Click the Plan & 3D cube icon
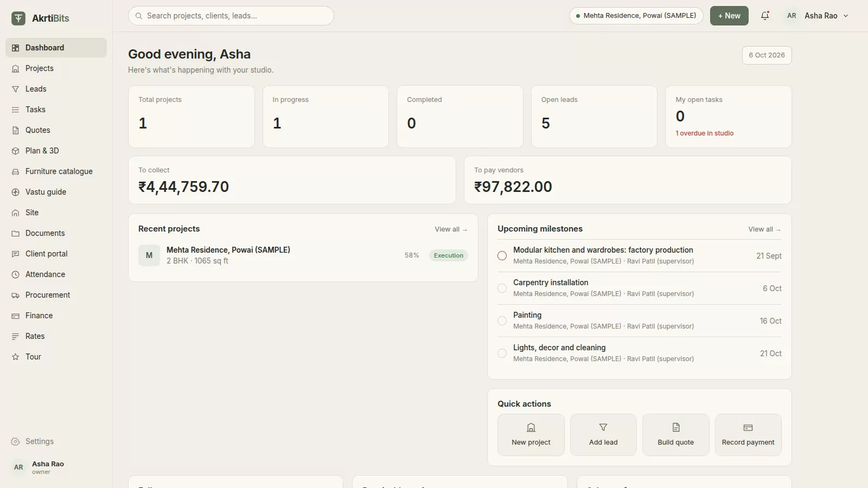The image size is (868, 488). pos(16,151)
